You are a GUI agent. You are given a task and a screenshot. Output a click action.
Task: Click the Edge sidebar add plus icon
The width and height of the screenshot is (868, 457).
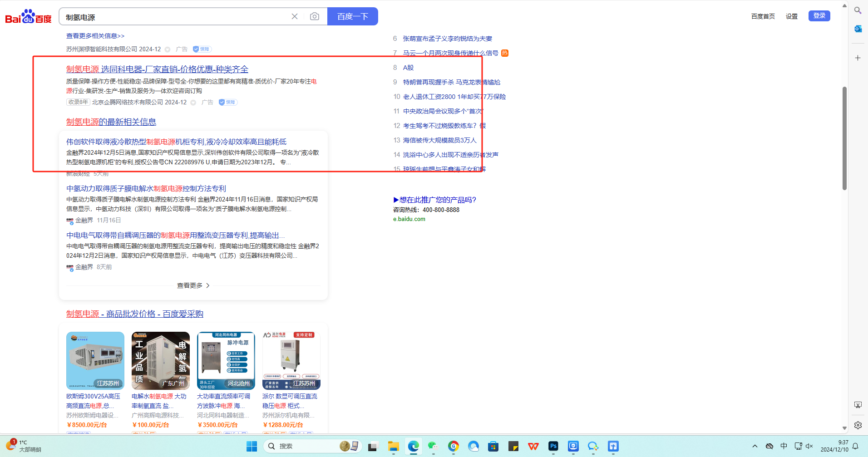[x=858, y=58]
